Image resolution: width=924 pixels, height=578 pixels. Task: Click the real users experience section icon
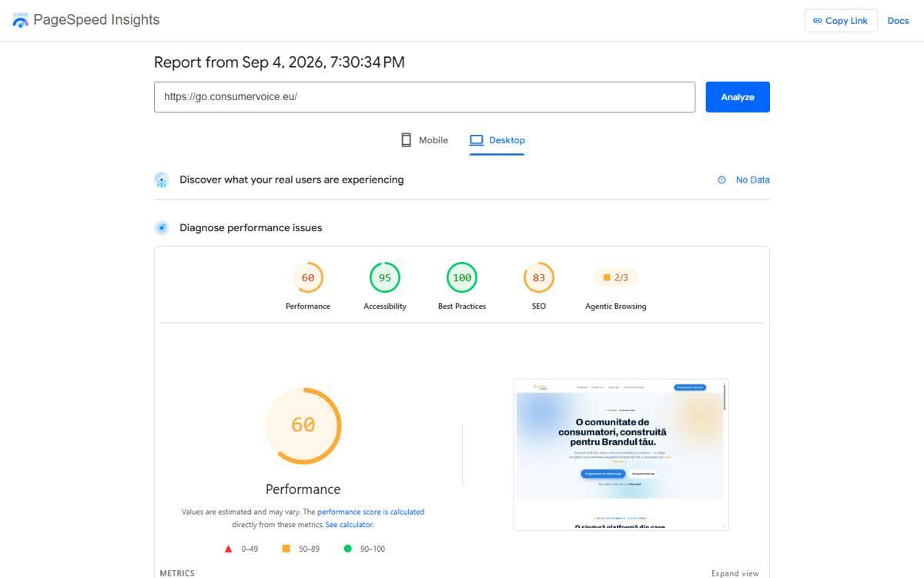(x=162, y=180)
